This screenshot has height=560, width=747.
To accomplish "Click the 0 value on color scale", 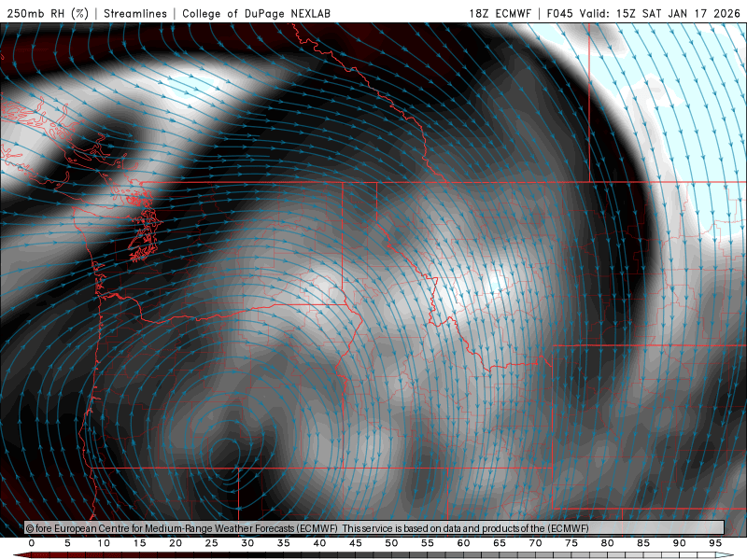I will point(32,543).
